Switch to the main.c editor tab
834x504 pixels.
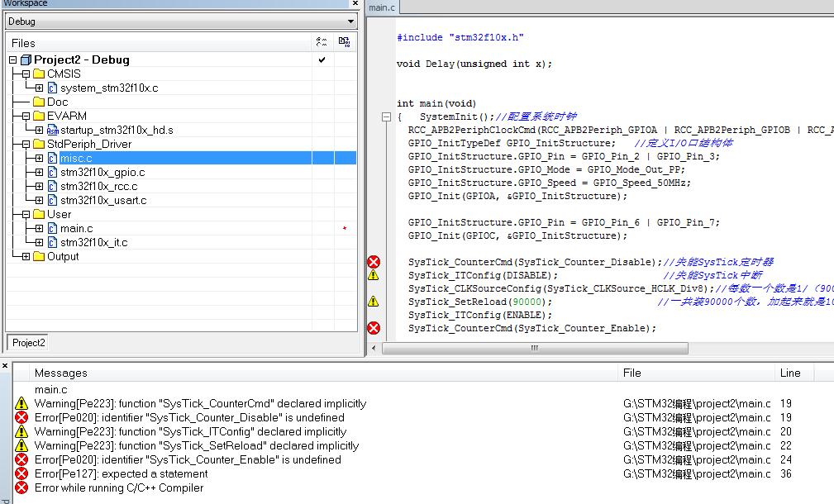point(382,7)
